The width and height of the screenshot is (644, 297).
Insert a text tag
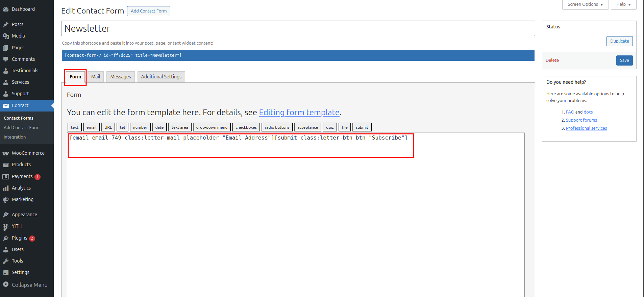(x=75, y=127)
